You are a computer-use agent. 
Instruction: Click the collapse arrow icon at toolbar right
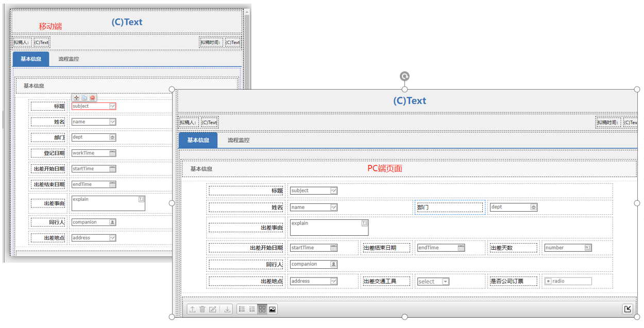(x=628, y=309)
